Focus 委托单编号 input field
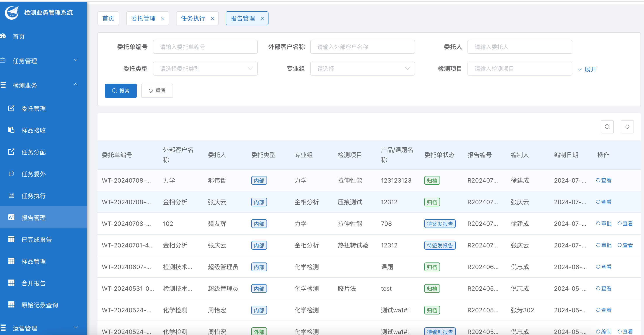 (x=205, y=47)
